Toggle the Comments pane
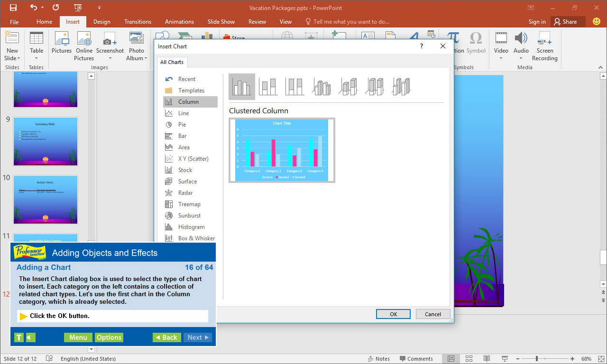This screenshot has width=607, height=364. click(x=417, y=358)
